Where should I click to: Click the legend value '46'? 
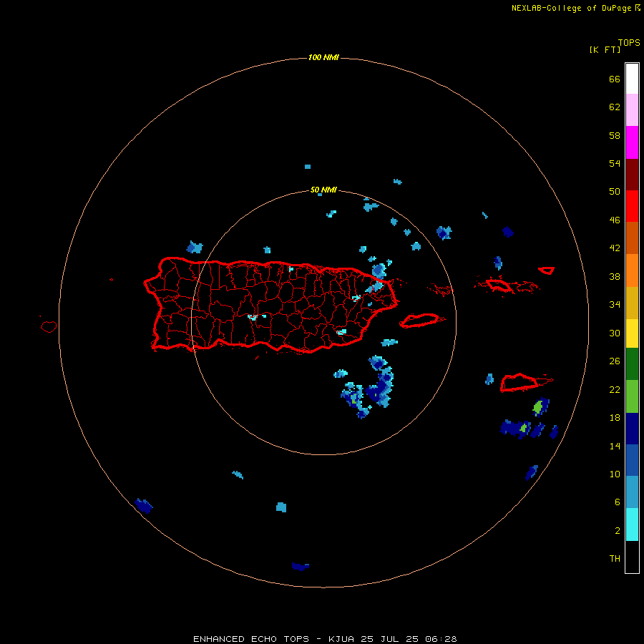615,220
